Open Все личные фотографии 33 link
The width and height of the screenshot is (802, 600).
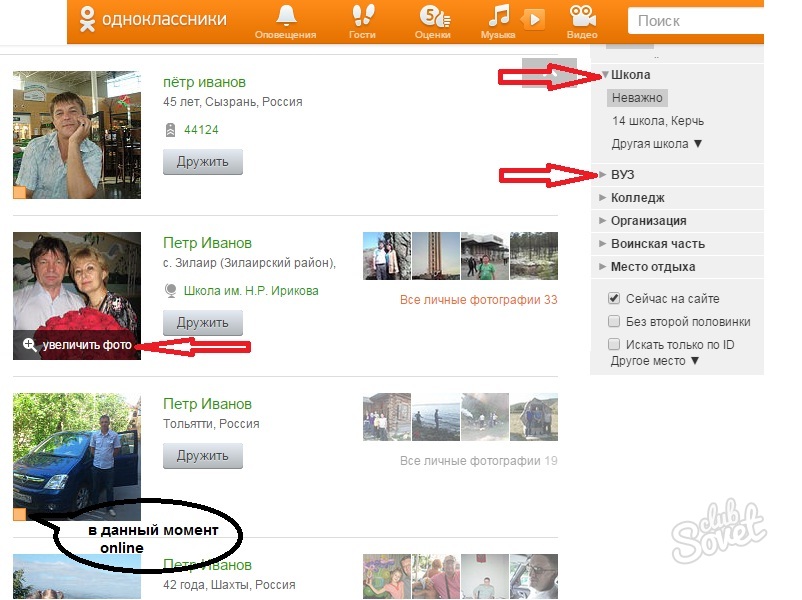tap(478, 300)
